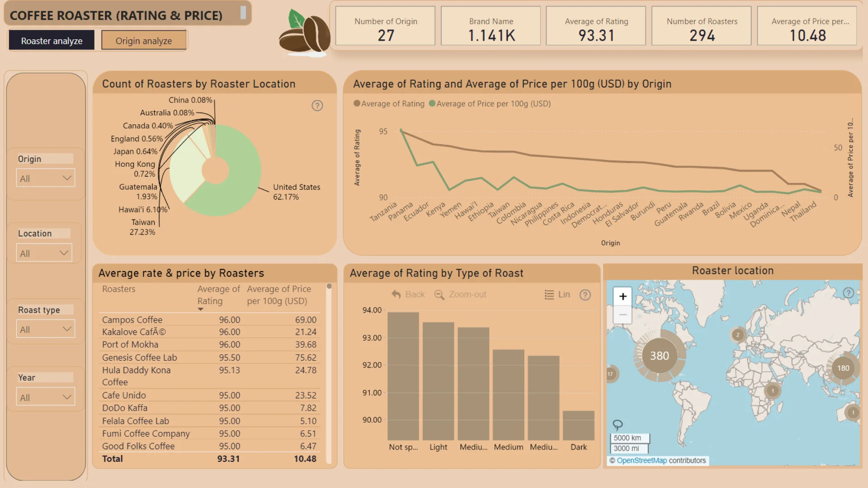The height and width of the screenshot is (488, 868).
Task: Click Average of Price per card
Action: point(807,26)
